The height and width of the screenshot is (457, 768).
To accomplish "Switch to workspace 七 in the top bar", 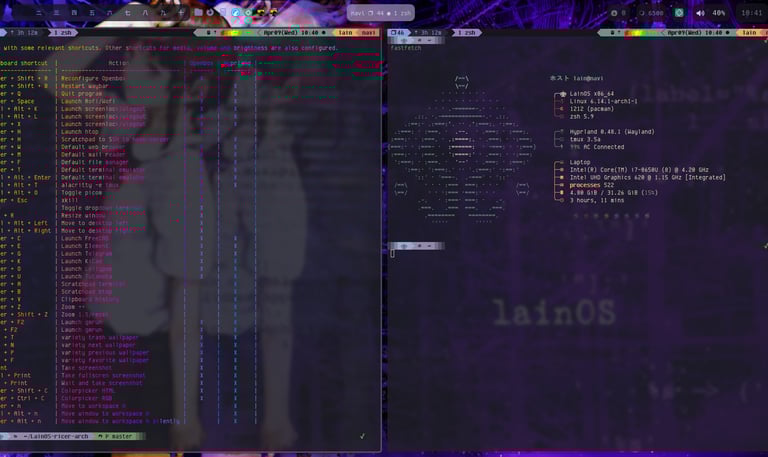I will [127, 13].
